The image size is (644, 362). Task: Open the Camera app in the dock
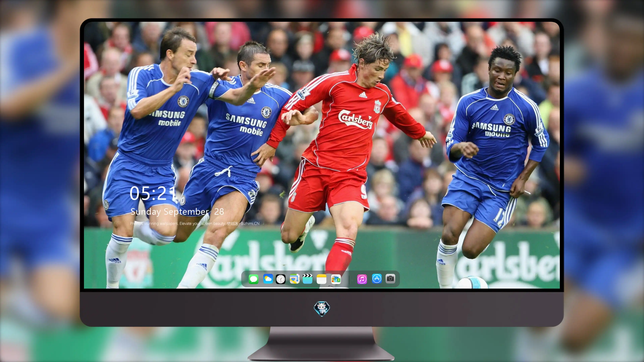tap(390, 279)
